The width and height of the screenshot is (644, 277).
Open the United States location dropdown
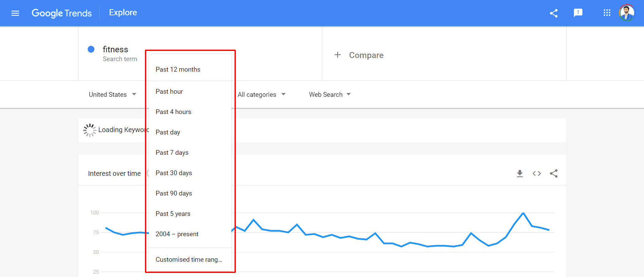tap(112, 94)
